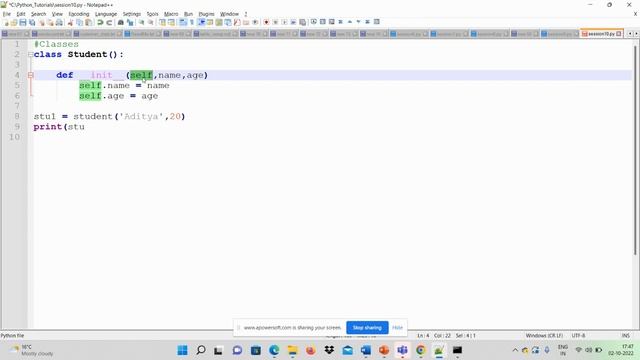The height and width of the screenshot is (360, 640).
Task: Click Windows (CR LF) in status bar
Action: 544,336
